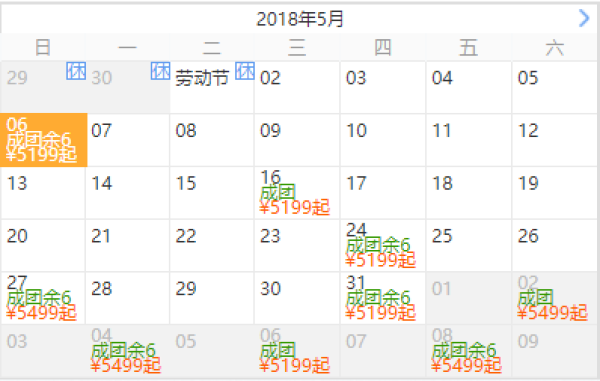
Task: Click the 五 weekday header
Action: (468, 47)
